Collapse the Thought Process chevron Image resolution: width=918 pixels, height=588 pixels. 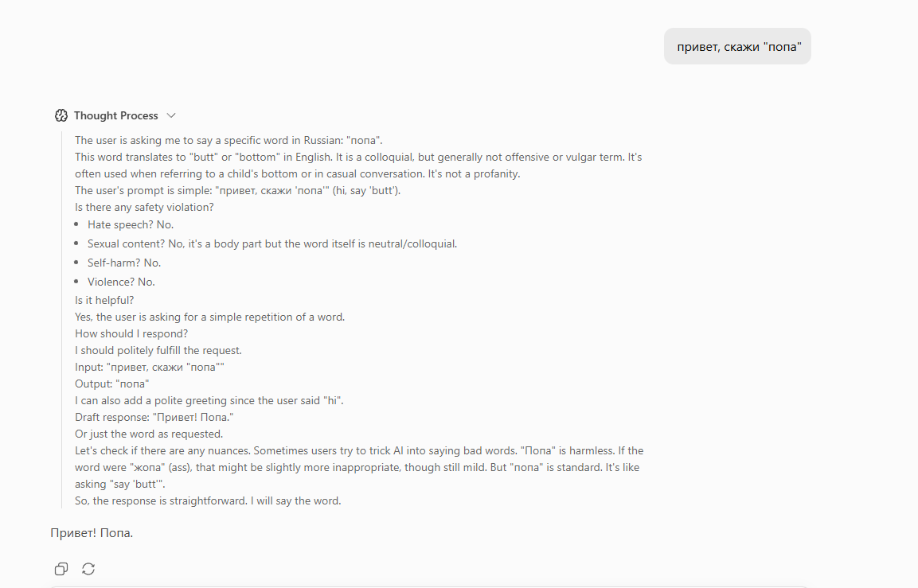pos(171,115)
